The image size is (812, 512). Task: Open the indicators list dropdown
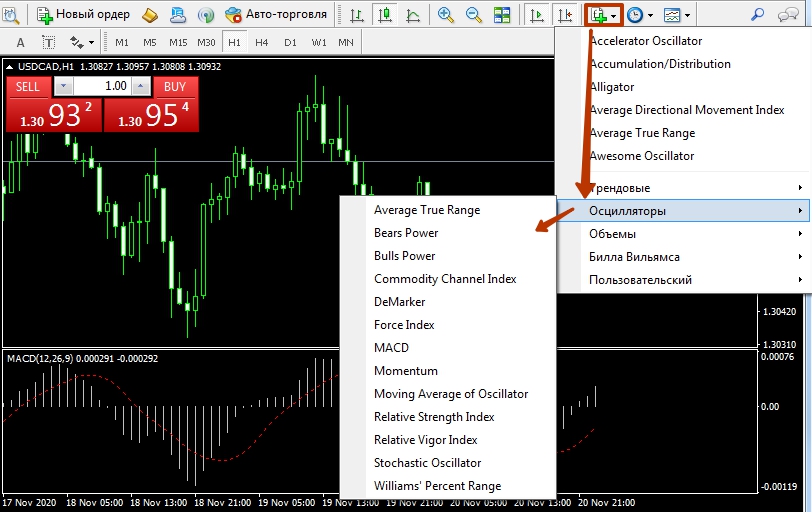[x=604, y=15]
